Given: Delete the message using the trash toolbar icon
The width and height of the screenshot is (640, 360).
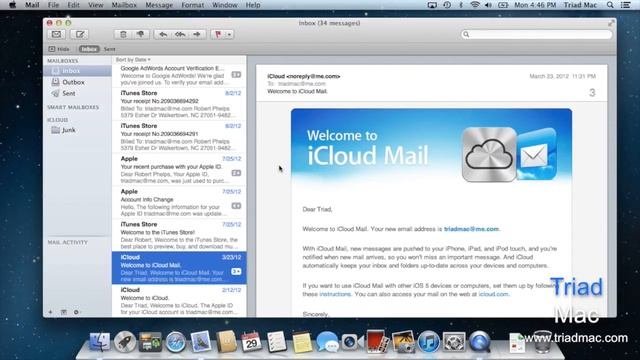Looking at the screenshot, I should [x=123, y=34].
